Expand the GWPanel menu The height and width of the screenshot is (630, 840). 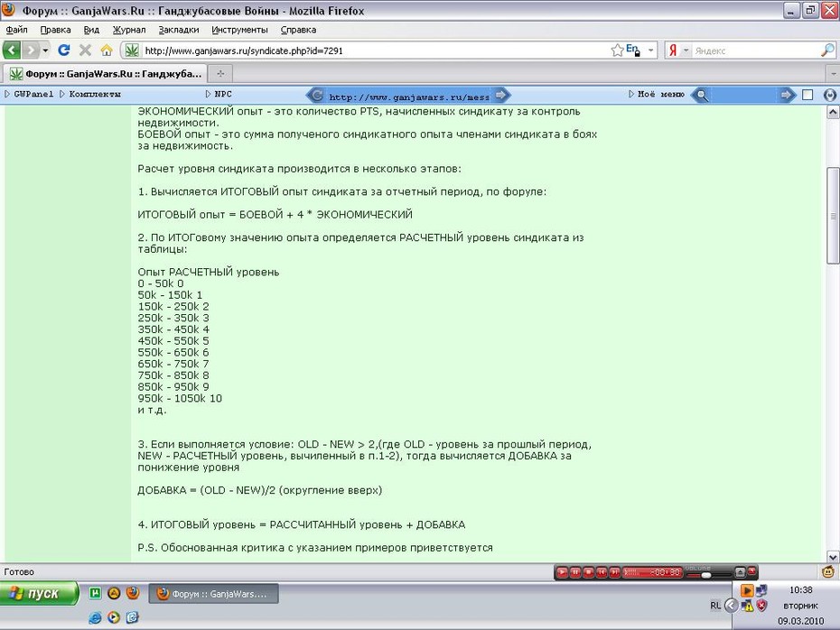(x=29, y=94)
